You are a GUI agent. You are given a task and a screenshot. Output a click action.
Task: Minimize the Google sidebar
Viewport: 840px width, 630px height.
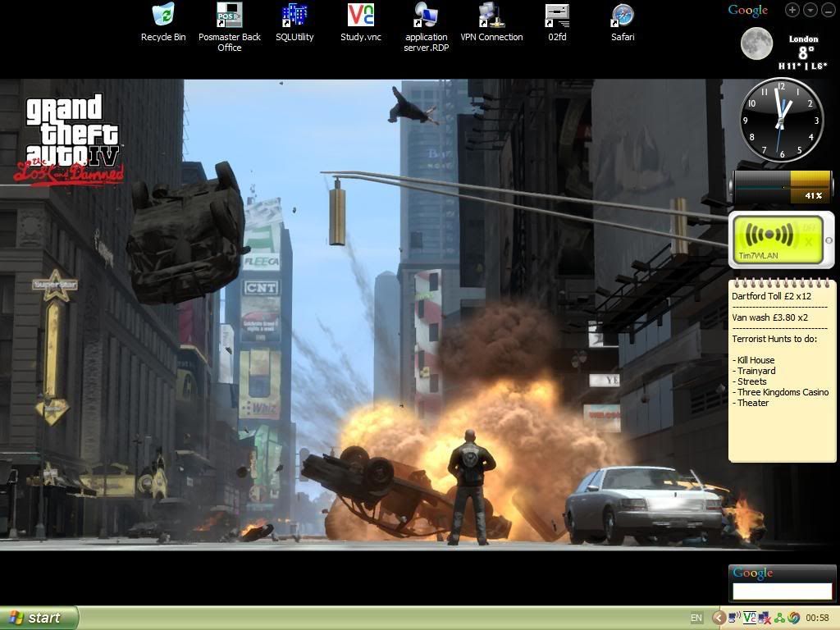coord(828,10)
